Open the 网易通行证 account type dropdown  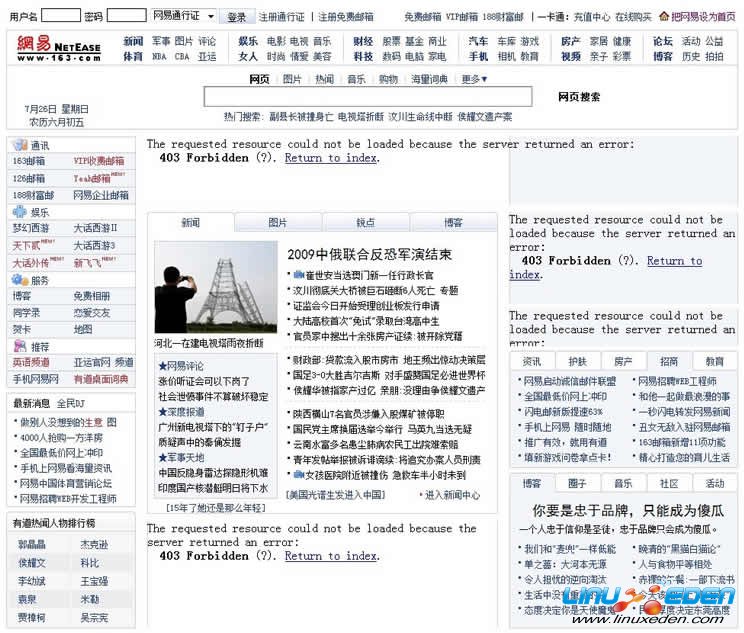pos(184,16)
